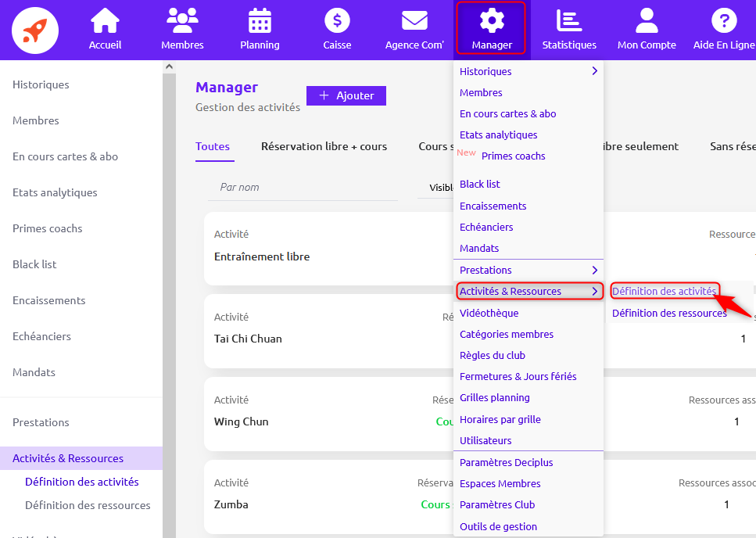Open Membres in left sidebar
Image resolution: width=756 pixels, height=538 pixels.
36,120
